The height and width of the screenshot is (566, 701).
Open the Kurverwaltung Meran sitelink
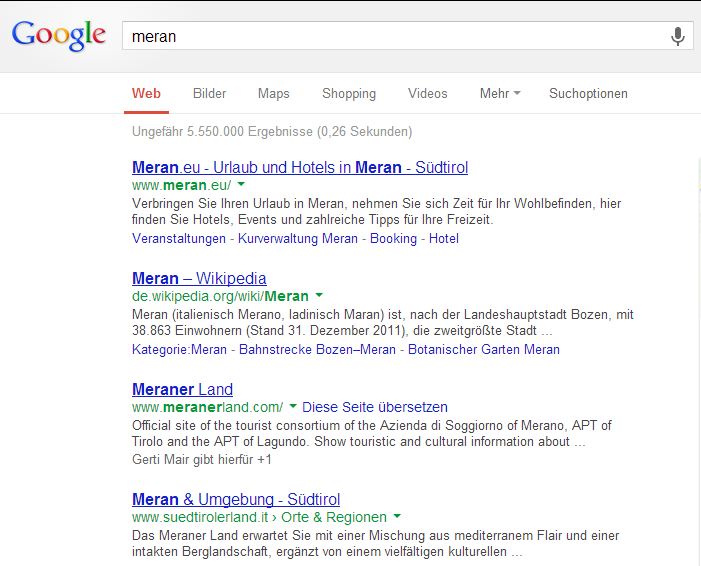point(298,238)
